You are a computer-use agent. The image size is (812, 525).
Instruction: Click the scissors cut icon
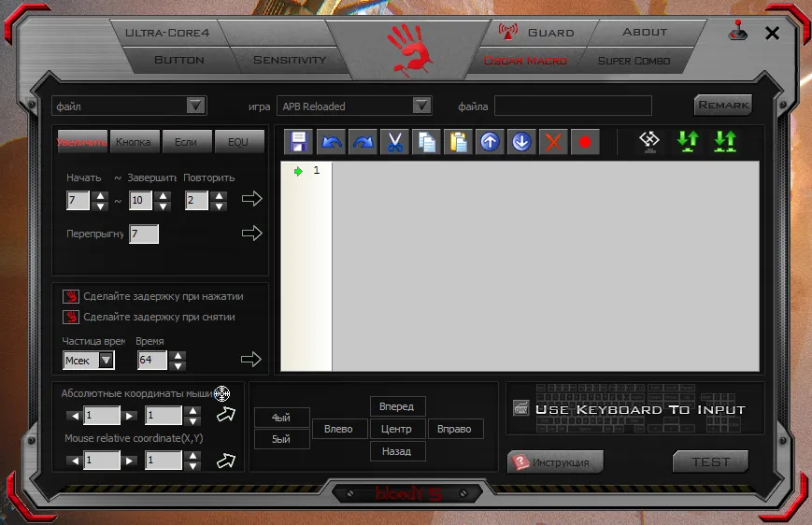[x=394, y=142]
